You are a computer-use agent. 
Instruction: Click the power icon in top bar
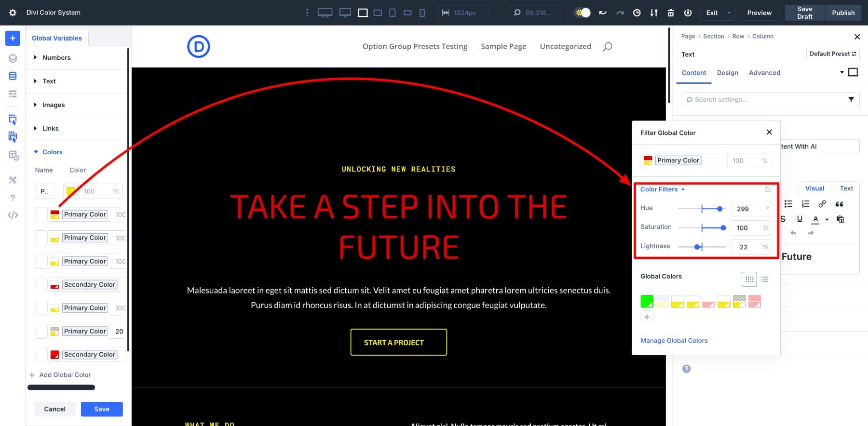pyautogui.click(x=688, y=13)
